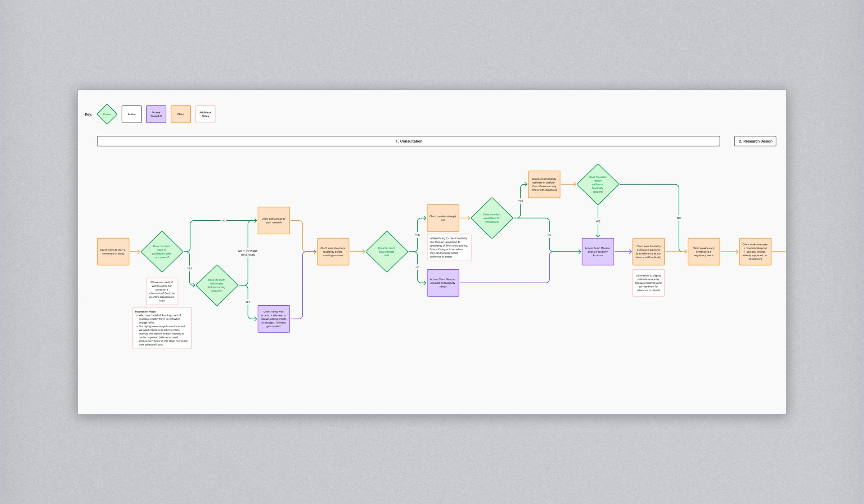Select the "upload their list themselves?" diamond
The image size is (864, 504).
tap(492, 218)
